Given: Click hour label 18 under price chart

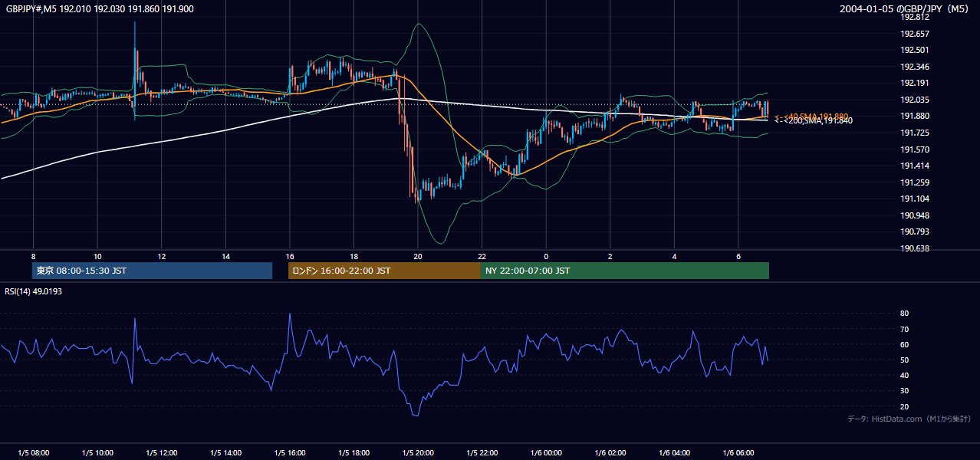Looking at the screenshot, I should click(x=354, y=256).
